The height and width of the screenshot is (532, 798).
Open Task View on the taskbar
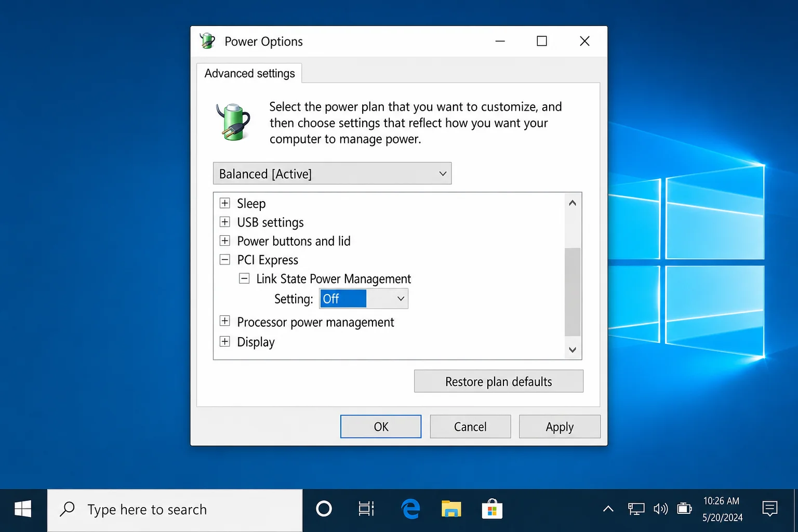[x=366, y=509]
